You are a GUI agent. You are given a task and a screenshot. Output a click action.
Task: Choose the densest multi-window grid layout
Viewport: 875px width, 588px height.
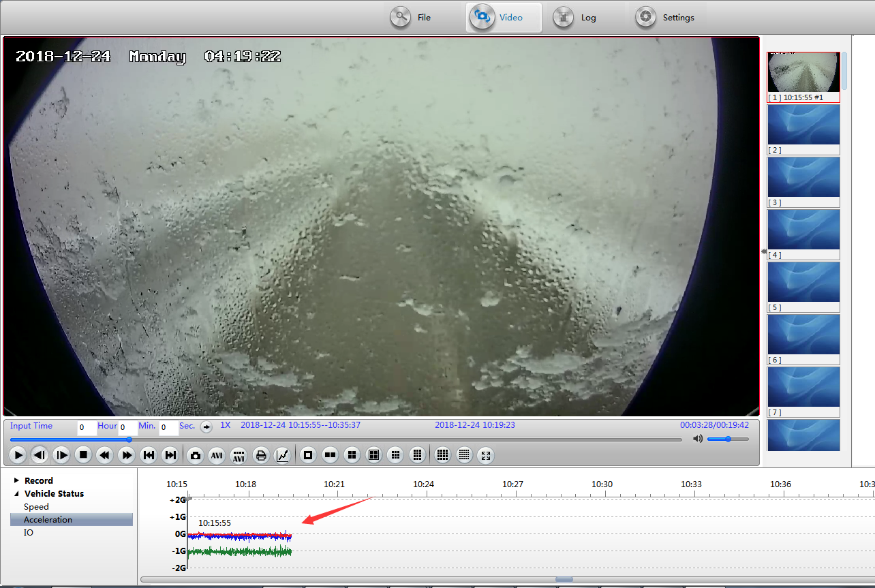pos(464,455)
